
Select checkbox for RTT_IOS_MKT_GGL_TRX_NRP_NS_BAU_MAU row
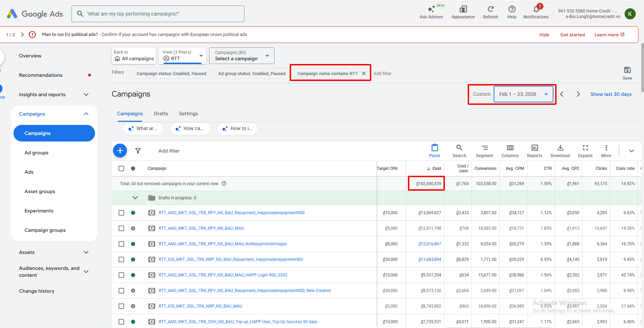(121, 306)
